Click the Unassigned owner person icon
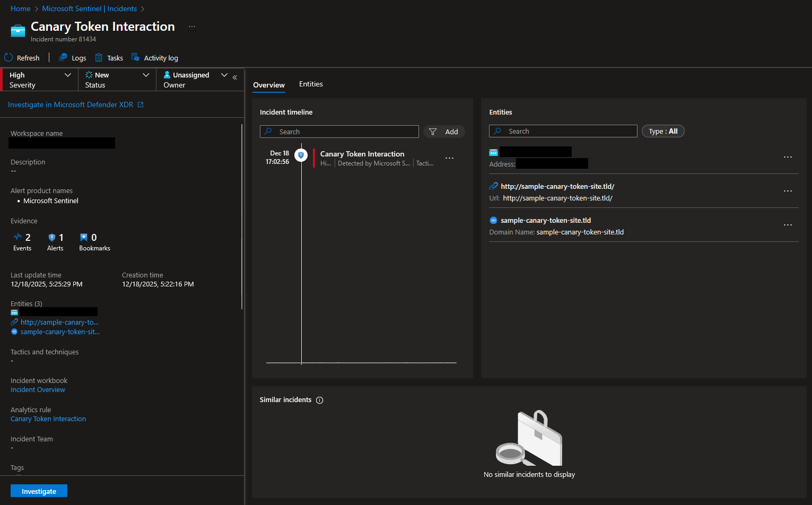This screenshot has width=812, height=505. coord(167,75)
